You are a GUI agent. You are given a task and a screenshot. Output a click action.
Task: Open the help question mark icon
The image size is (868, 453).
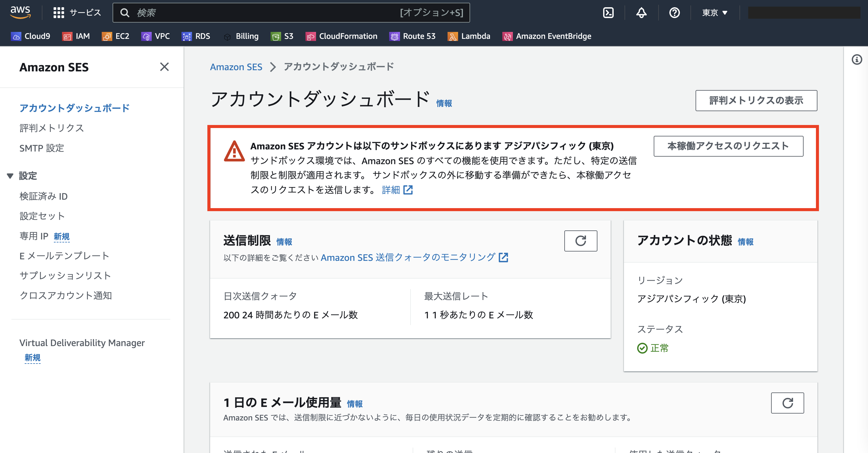(x=674, y=13)
